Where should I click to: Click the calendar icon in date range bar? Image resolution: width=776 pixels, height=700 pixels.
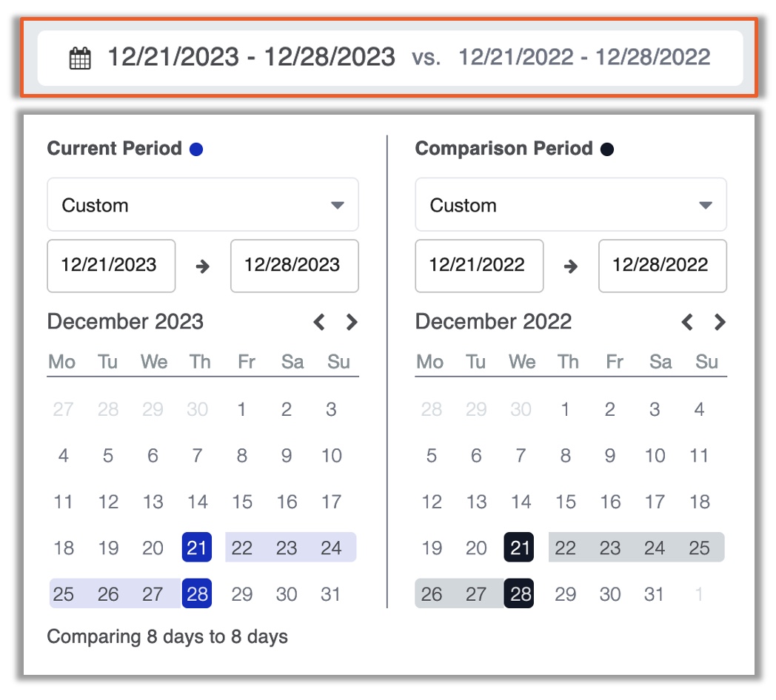pyautogui.click(x=80, y=58)
